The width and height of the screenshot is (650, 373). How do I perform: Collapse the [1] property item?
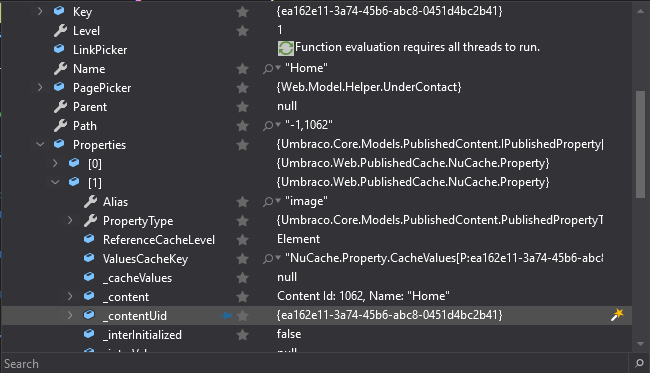click(55, 182)
